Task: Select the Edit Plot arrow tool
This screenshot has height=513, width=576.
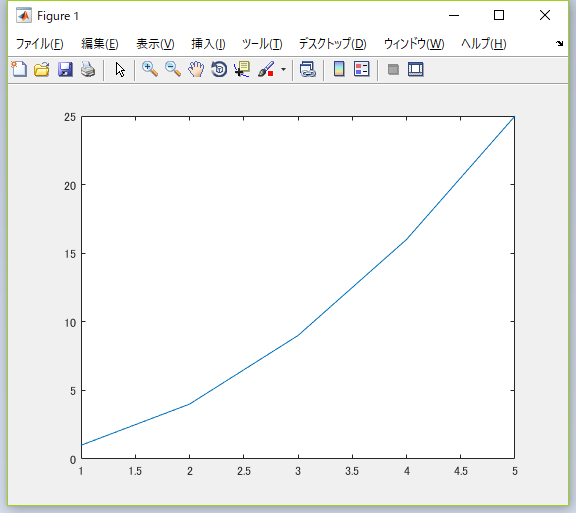Action: click(120, 69)
